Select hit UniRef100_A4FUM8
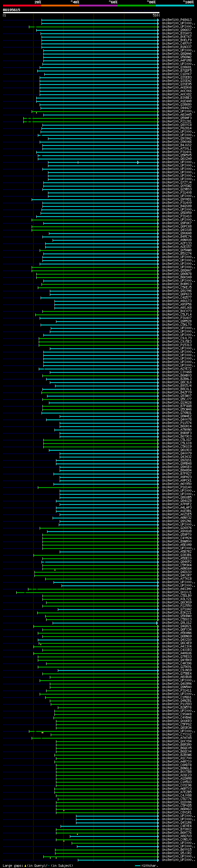Viewport: 197px width, 868px height. pyautogui.click(x=176, y=60)
